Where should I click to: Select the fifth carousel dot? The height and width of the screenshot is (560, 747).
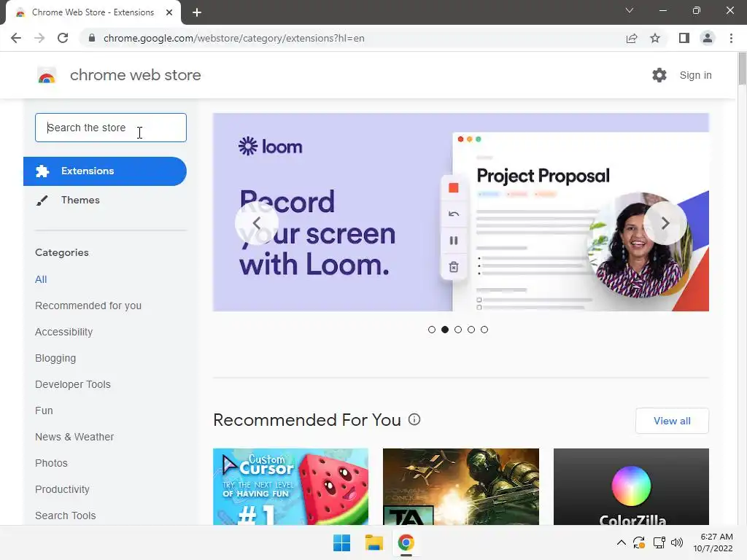[484, 330]
